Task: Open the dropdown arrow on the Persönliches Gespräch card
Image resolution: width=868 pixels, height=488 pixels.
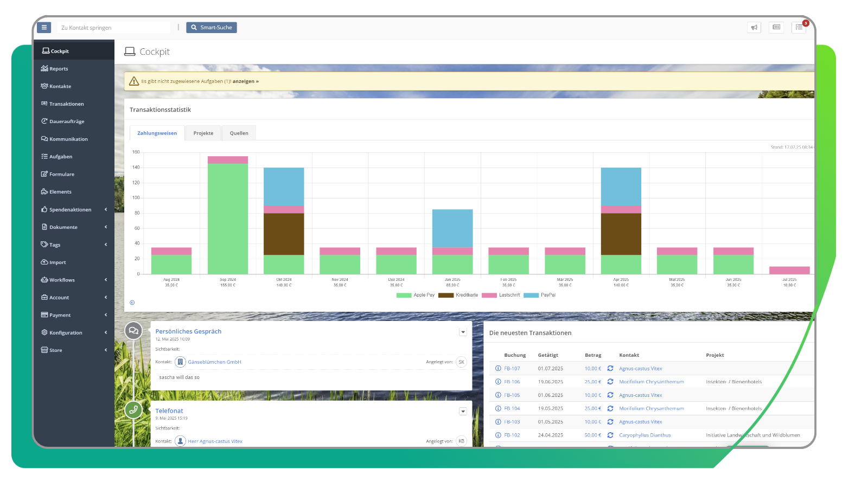Action: click(x=463, y=331)
